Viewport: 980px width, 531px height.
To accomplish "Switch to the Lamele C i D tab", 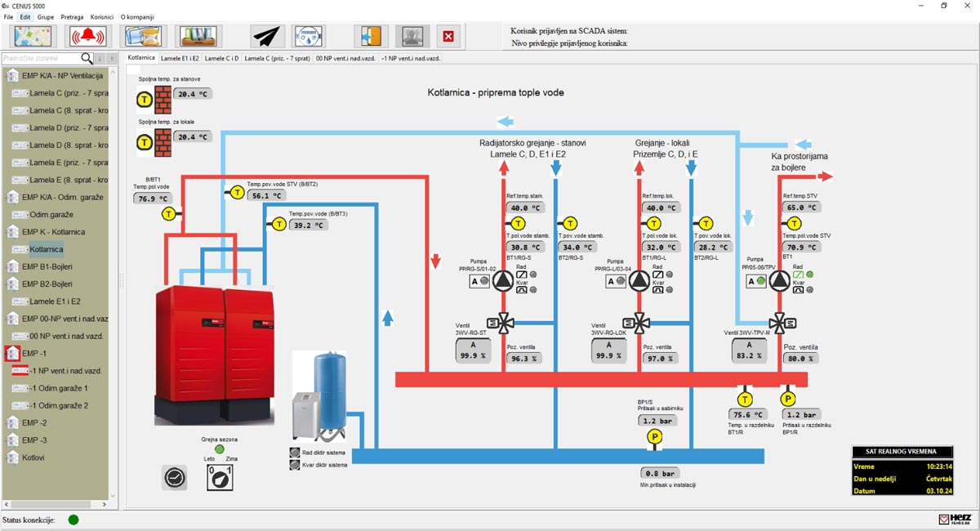I will pyautogui.click(x=221, y=58).
